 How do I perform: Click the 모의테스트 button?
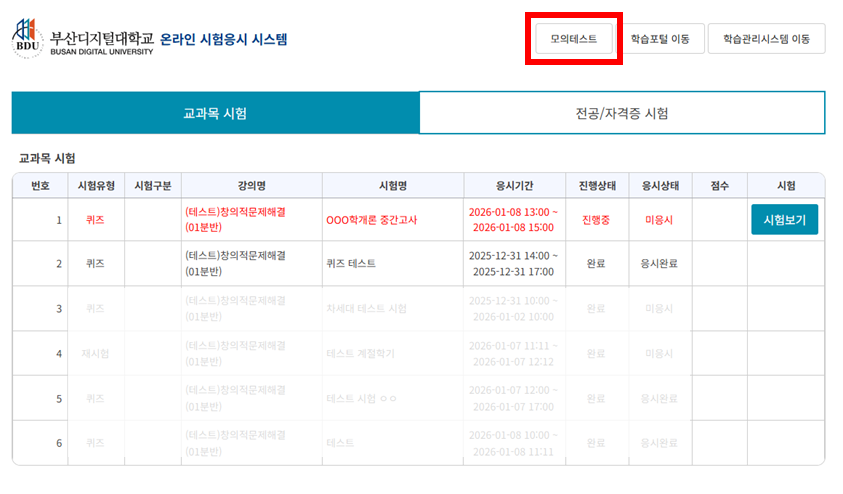pos(573,39)
